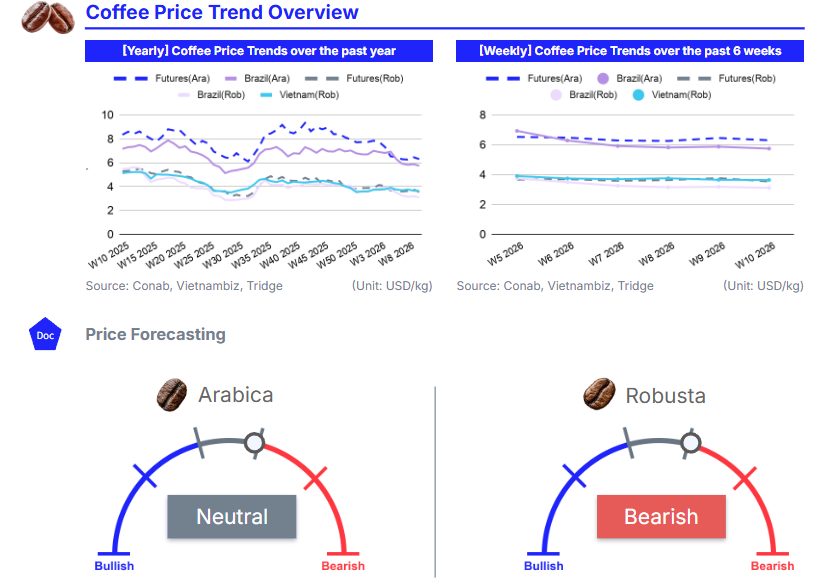Screen dimensions: 822x585
Task: Click the Robusta gauge needle circle
Action: (x=690, y=442)
